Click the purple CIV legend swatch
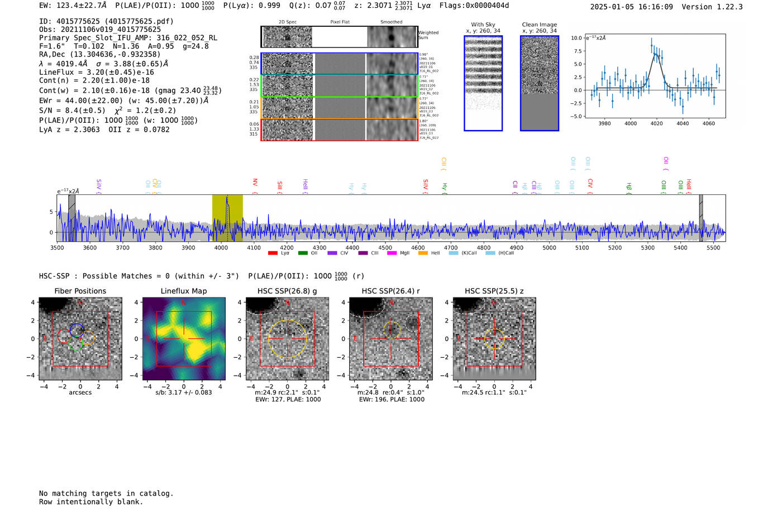 [332, 253]
